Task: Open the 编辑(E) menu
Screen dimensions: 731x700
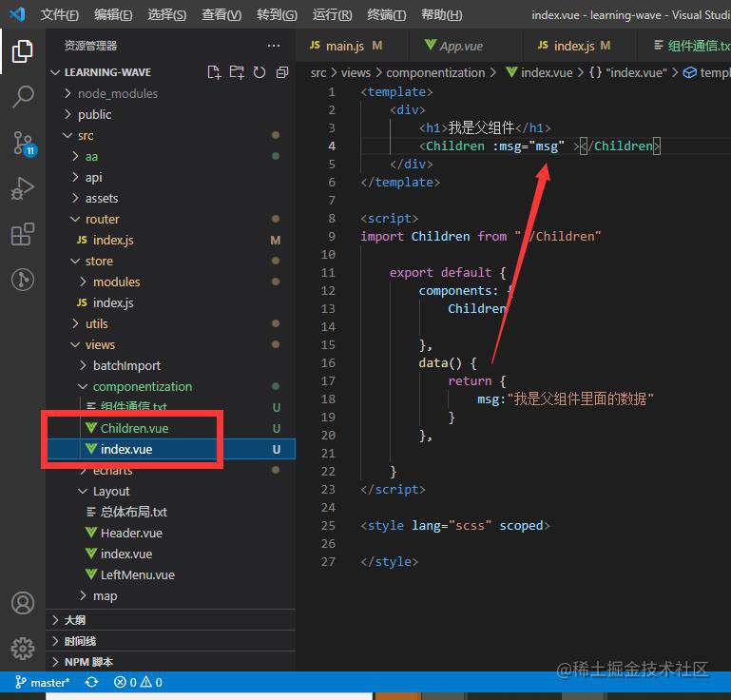Action: (x=113, y=15)
